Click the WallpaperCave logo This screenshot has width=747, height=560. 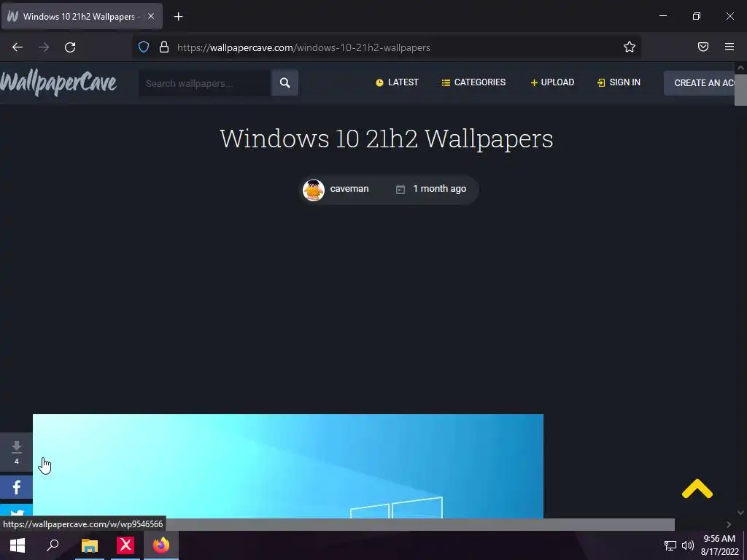click(x=58, y=82)
